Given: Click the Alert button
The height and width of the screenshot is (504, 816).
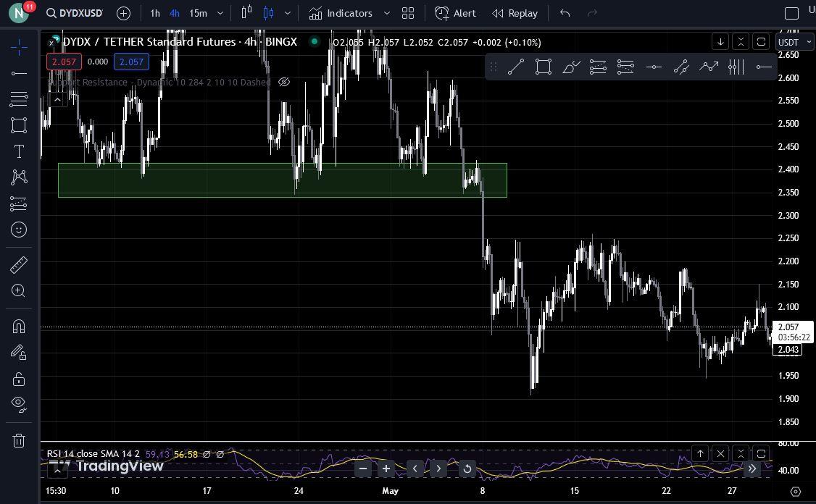Looking at the screenshot, I should pos(455,13).
